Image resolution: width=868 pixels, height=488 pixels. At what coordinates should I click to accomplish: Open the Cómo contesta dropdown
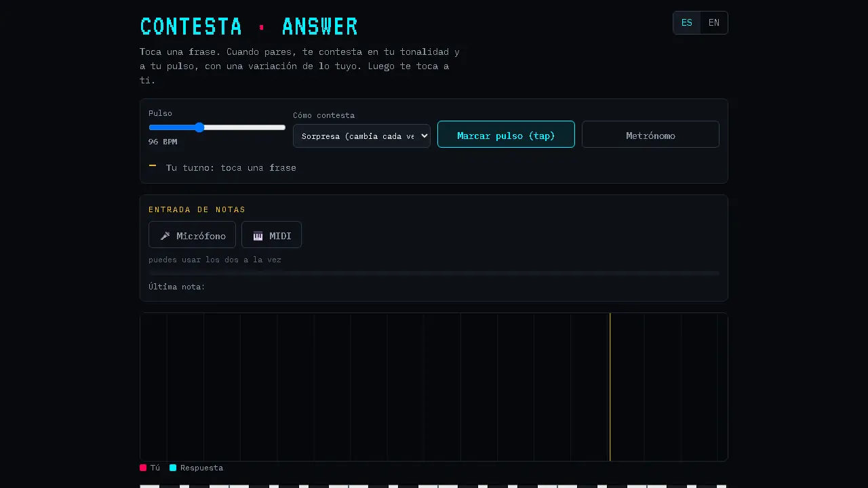coord(361,136)
